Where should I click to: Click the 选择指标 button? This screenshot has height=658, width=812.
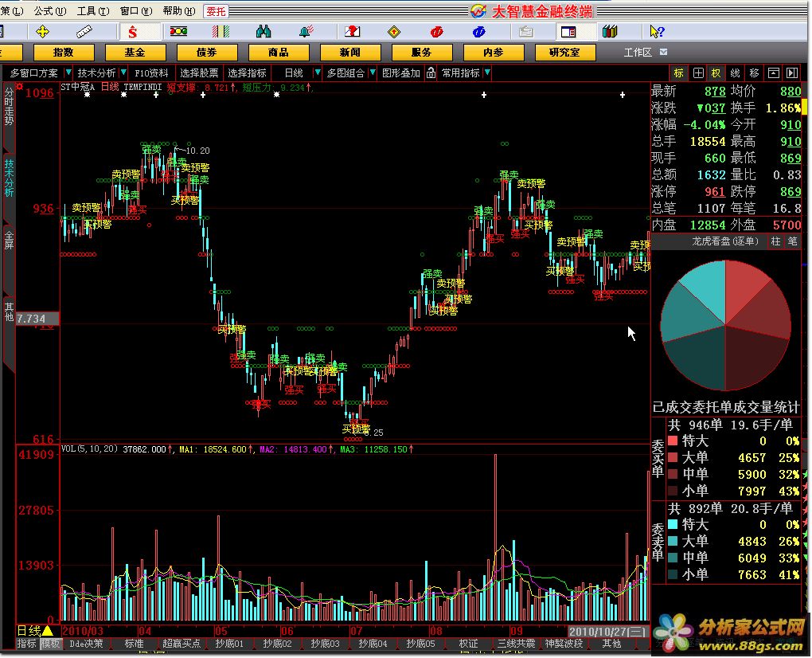point(247,73)
